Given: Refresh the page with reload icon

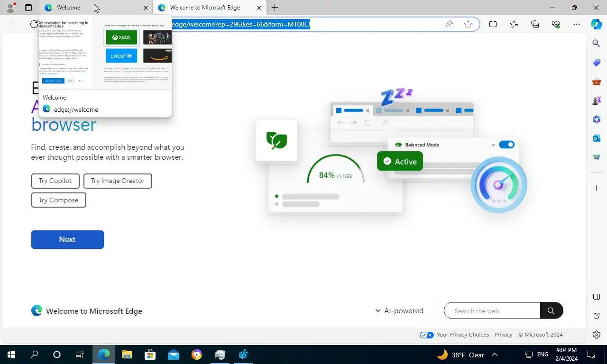Looking at the screenshot, I should (34, 24).
